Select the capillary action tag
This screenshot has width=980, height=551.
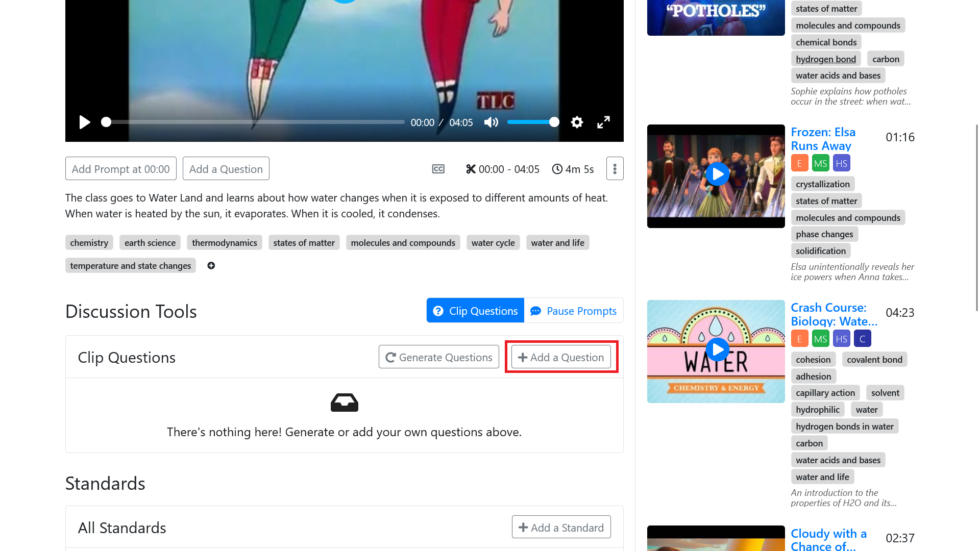[x=825, y=393]
